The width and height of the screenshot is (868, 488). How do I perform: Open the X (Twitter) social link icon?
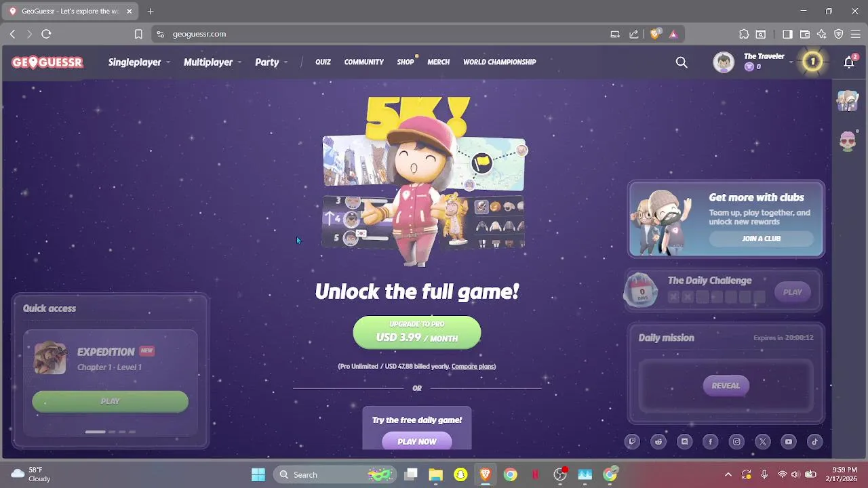click(763, 442)
